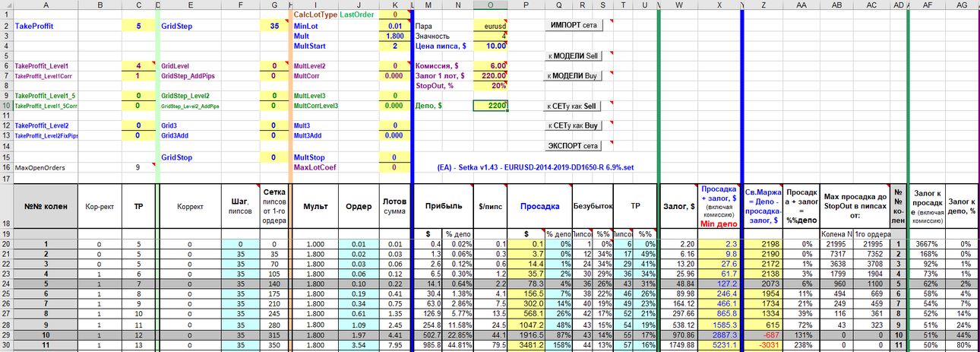Image resolution: width=980 pixels, height=352 pixels.
Task: Click the Залог, $ table header
Action: tap(679, 205)
